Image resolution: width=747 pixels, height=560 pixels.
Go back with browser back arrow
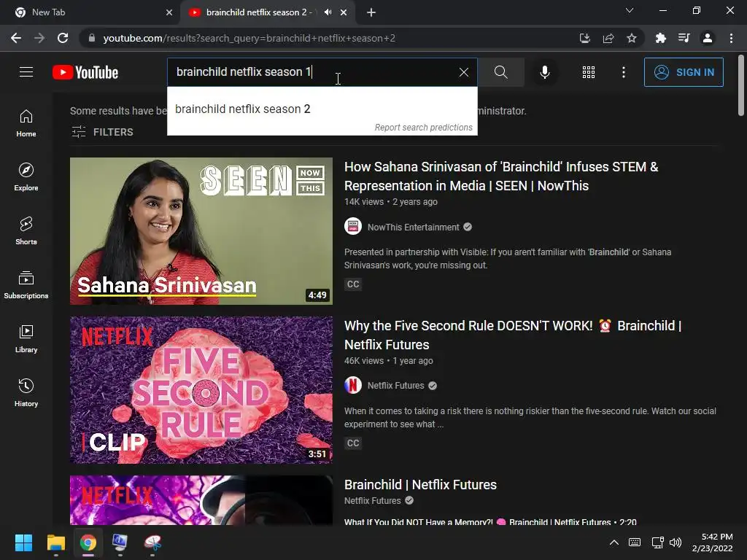16,38
